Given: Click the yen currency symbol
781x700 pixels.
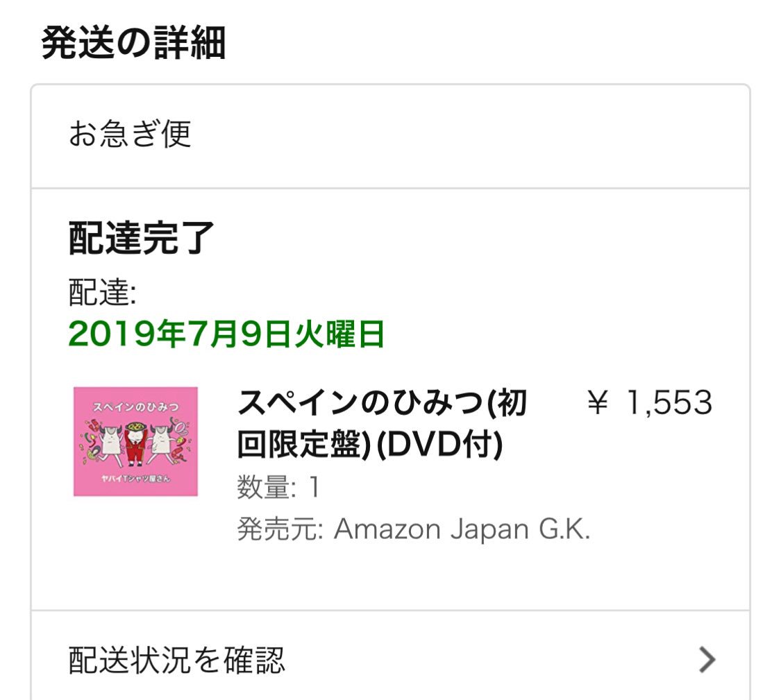Looking at the screenshot, I should (x=598, y=402).
